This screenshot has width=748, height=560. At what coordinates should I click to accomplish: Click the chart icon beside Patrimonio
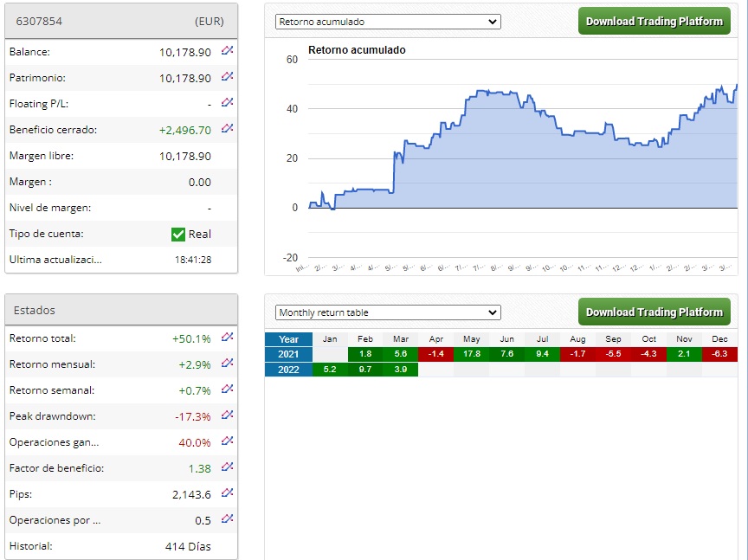228,77
